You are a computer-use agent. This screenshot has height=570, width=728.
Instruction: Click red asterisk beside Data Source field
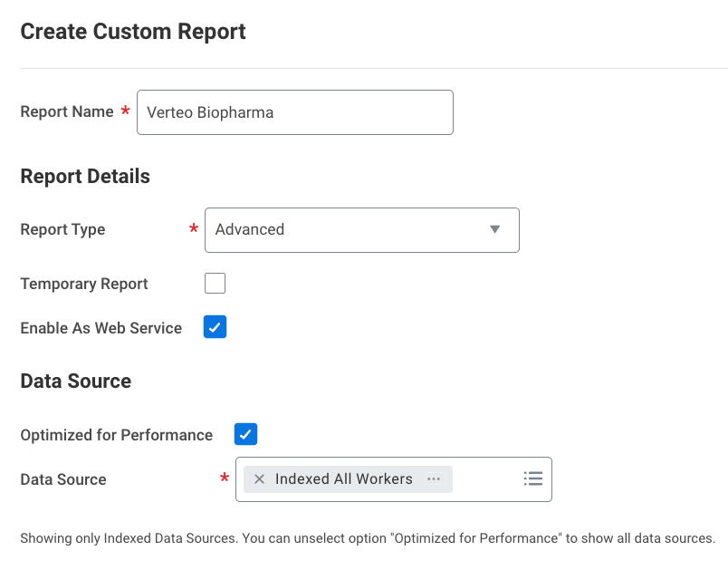pos(225,478)
